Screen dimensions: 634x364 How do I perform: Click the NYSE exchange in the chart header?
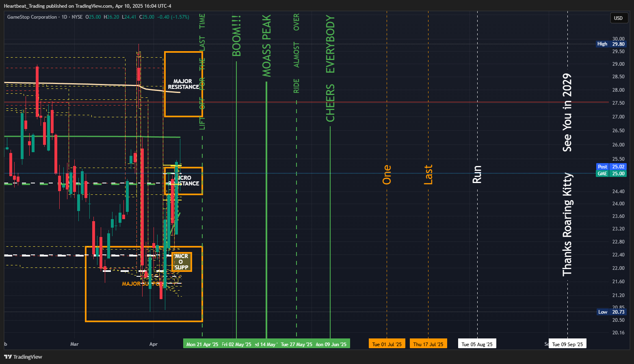77,17
